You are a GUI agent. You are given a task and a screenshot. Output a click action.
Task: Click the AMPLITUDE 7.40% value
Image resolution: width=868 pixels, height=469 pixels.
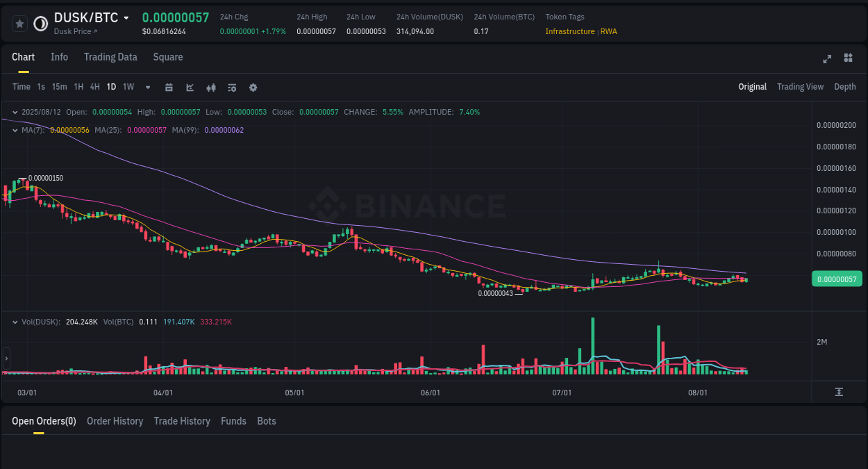click(x=469, y=112)
